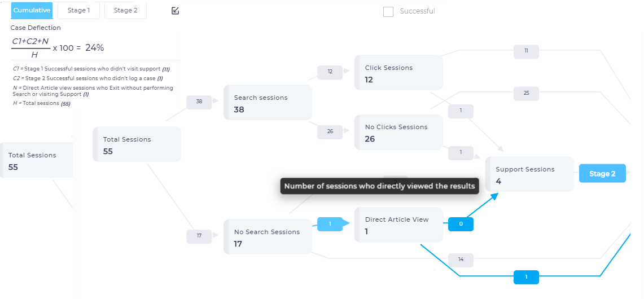
Task: Select the 25 flow count badge
Action: pyautogui.click(x=526, y=93)
